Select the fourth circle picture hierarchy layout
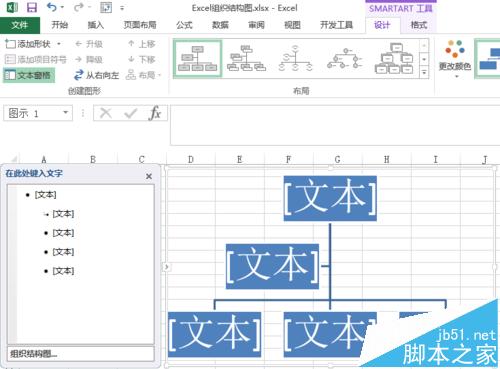The height and width of the screenshot is (369, 500). (345, 59)
